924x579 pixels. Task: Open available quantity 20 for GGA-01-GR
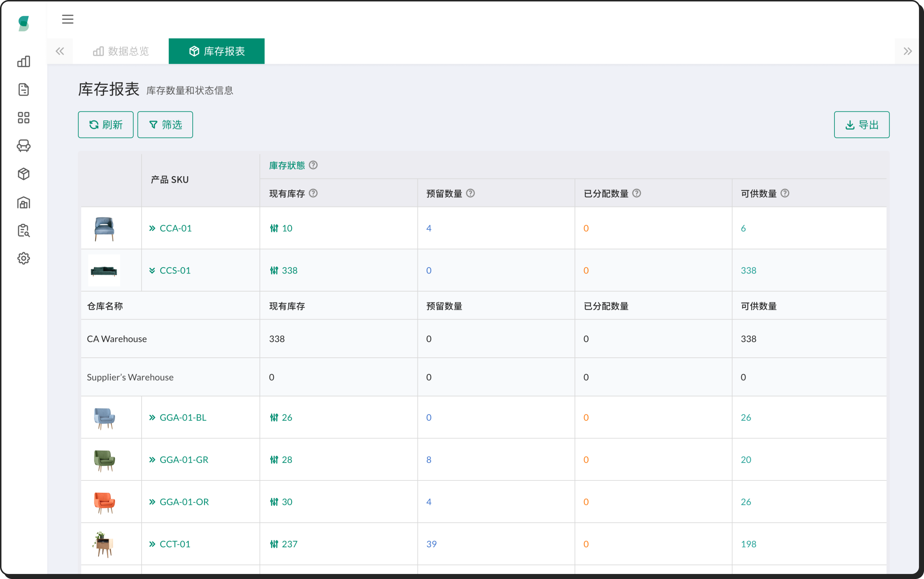click(x=746, y=460)
